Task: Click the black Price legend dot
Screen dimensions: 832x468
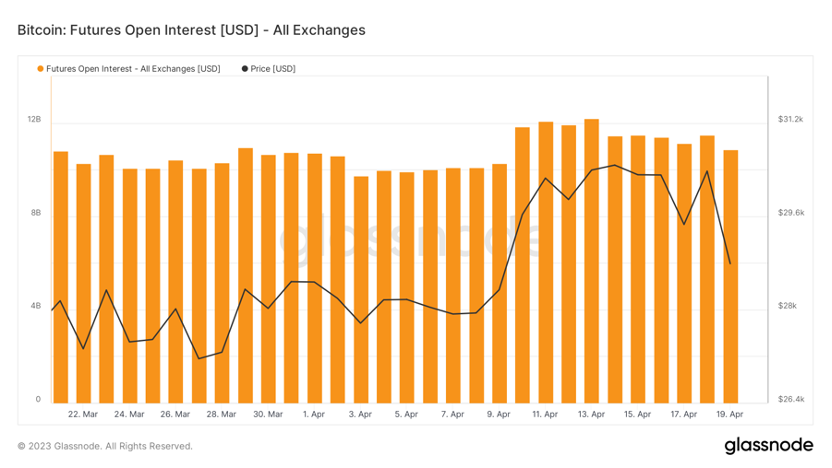Action: tap(245, 69)
